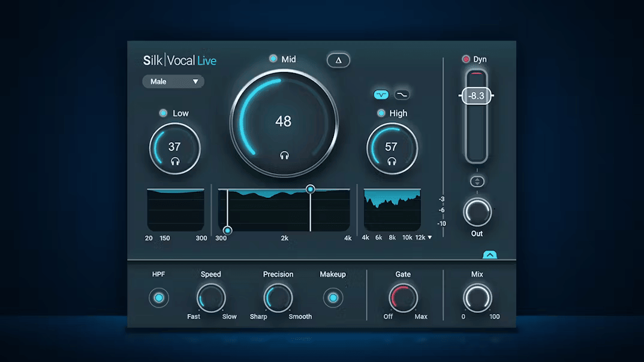Viewport: 644px width, 362px height.
Task: Solo the Low band with headphone icon
Action: pyautogui.click(x=175, y=161)
